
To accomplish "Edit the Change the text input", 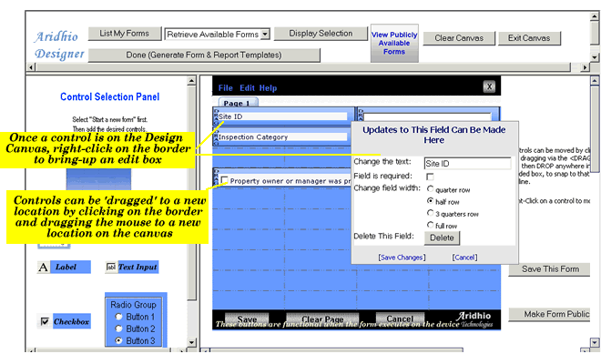I will 468,164.
